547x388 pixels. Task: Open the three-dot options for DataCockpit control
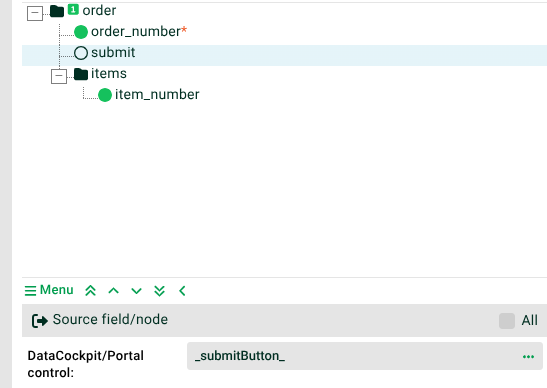529,357
